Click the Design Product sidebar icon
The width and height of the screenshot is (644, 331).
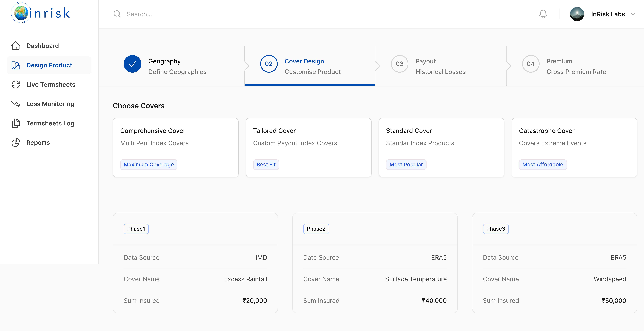(16, 65)
